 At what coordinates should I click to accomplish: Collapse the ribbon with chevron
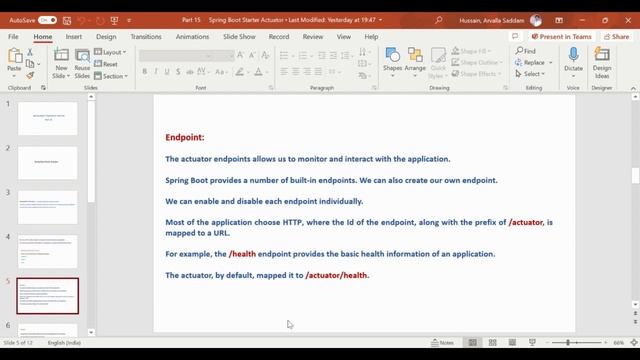coord(633,88)
